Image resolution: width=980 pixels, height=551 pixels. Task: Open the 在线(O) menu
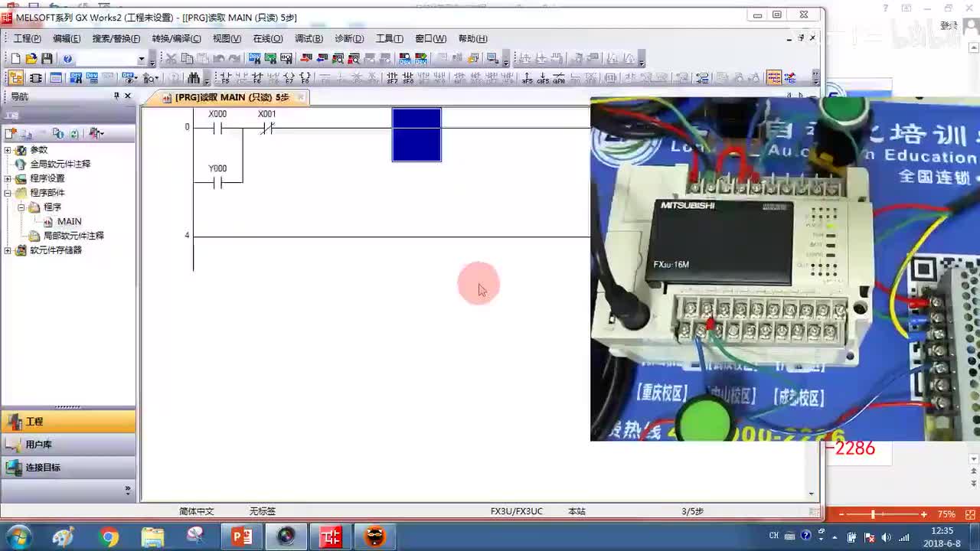pos(268,38)
